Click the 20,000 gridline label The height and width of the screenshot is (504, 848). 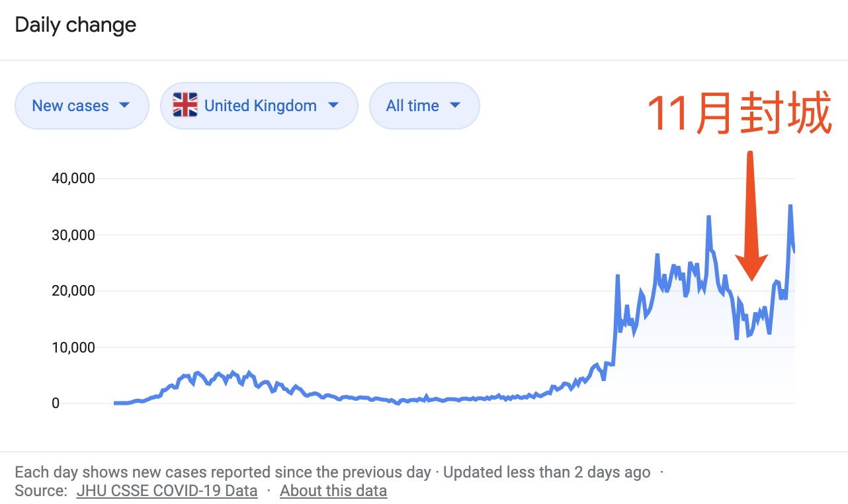pos(73,290)
